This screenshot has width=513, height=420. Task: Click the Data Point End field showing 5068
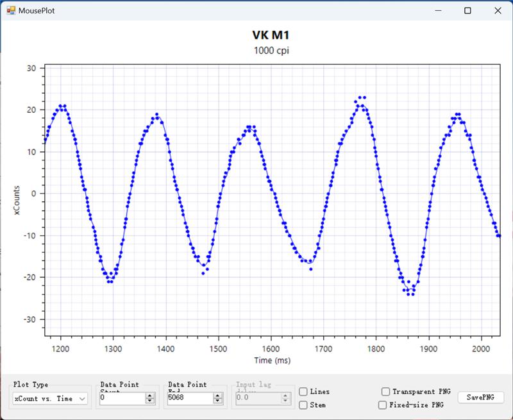189,398
